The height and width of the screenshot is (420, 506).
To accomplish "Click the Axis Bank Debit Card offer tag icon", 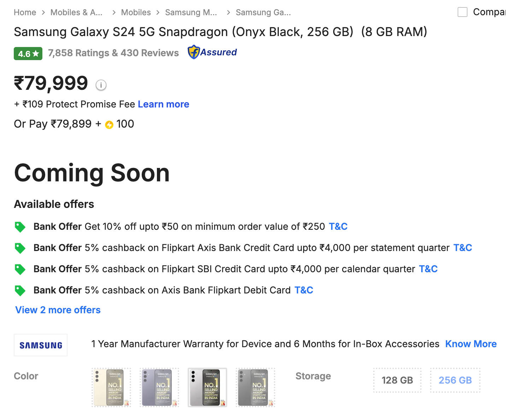I will (x=20, y=291).
